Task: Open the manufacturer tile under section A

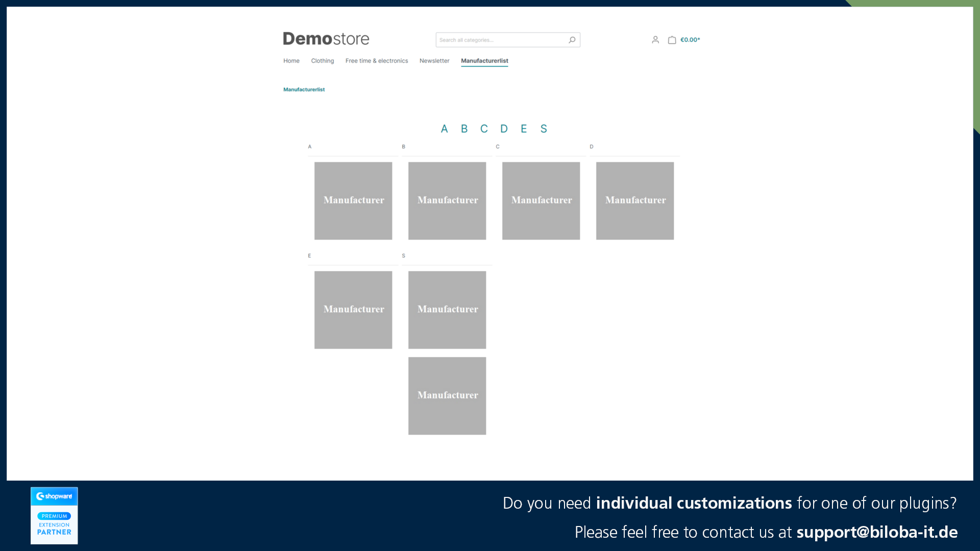Action: click(353, 201)
